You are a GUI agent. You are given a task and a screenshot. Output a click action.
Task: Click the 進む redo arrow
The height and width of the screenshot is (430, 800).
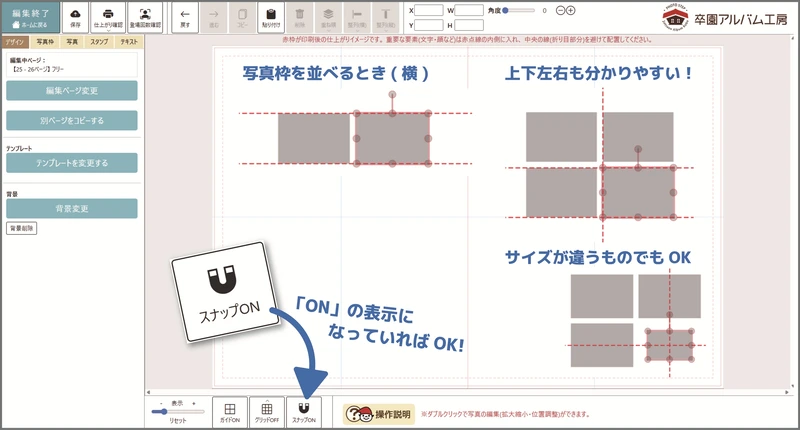[214, 16]
